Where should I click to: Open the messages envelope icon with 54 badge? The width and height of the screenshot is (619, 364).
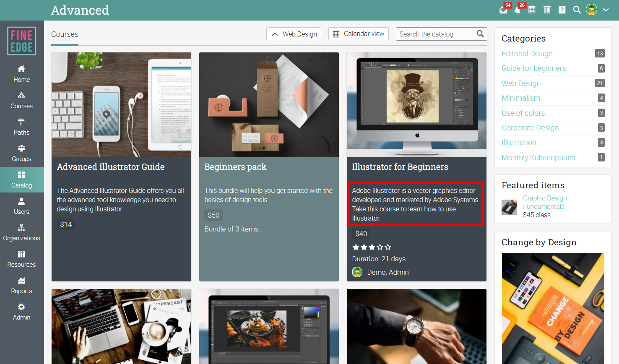coord(503,10)
